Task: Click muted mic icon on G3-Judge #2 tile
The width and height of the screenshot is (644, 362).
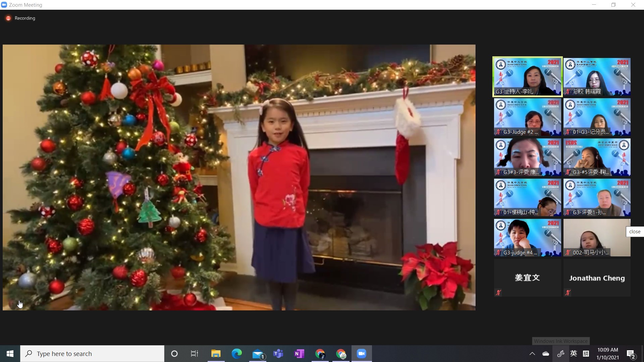Action: (x=498, y=132)
